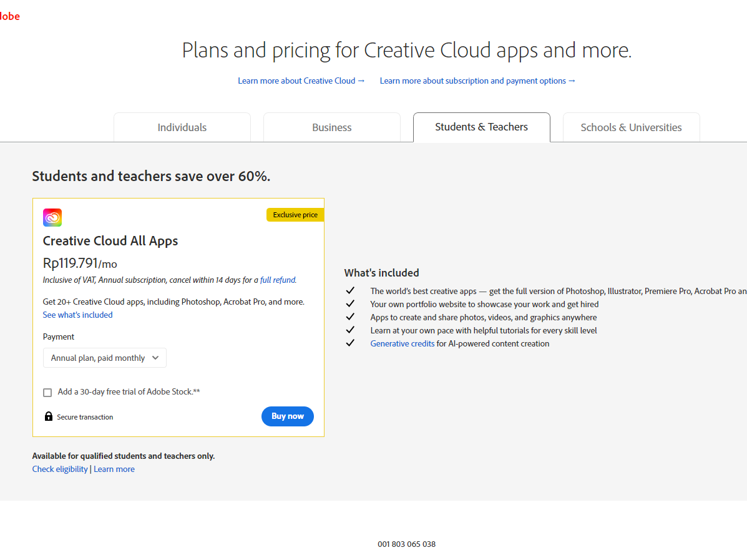Open the Schools & Universities tab

tap(631, 127)
